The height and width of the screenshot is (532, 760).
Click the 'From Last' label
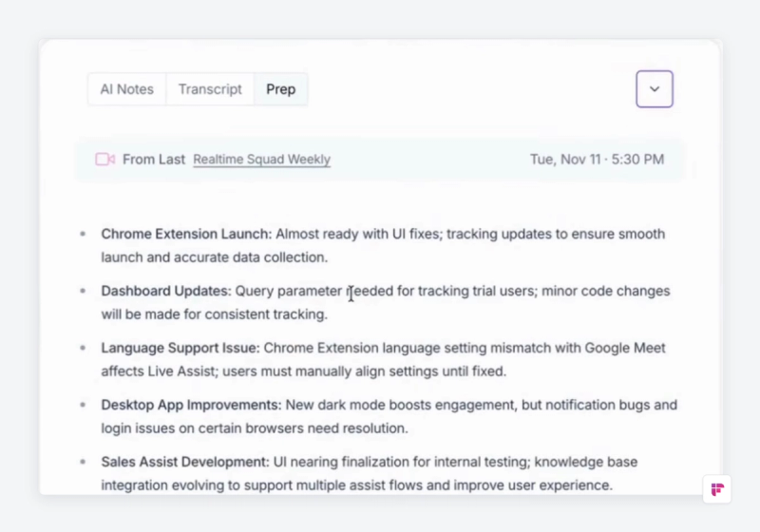pyautogui.click(x=154, y=160)
